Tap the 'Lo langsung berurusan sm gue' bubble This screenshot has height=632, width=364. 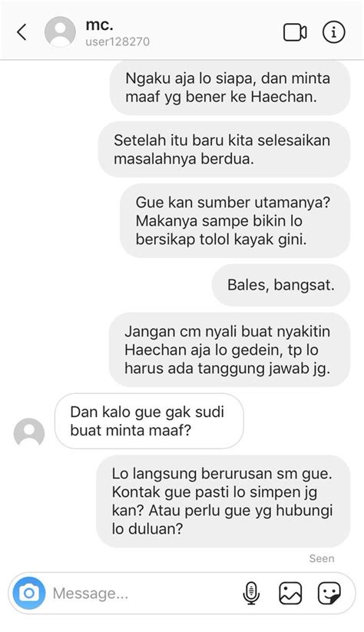tap(223, 501)
